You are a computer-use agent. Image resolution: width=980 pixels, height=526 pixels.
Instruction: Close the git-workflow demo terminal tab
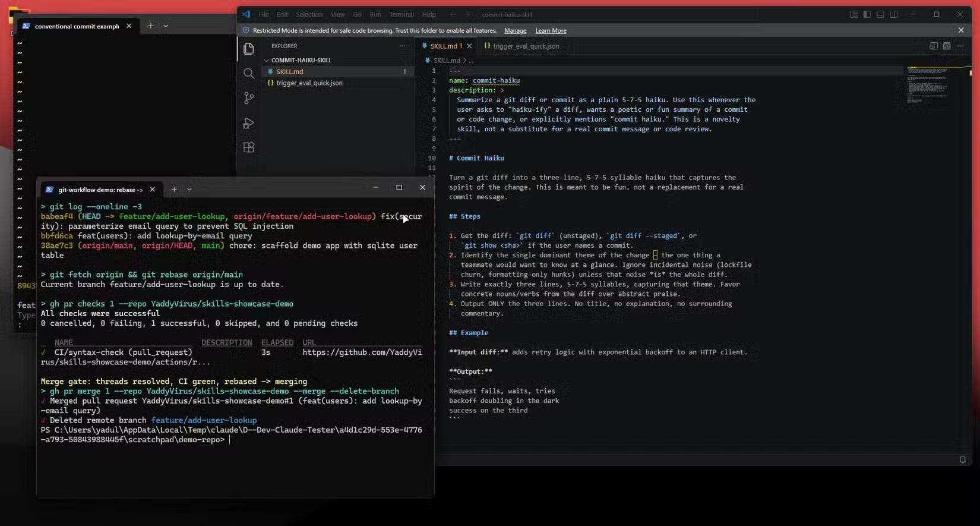(152, 190)
